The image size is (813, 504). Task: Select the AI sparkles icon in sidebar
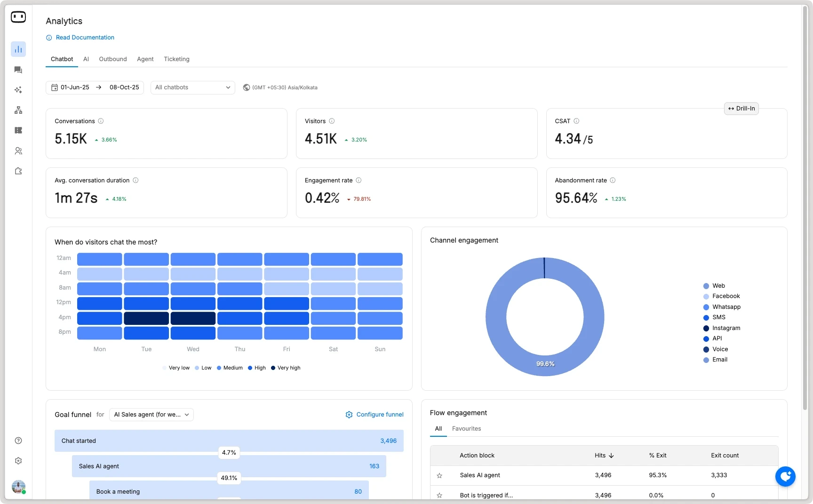[18, 90]
